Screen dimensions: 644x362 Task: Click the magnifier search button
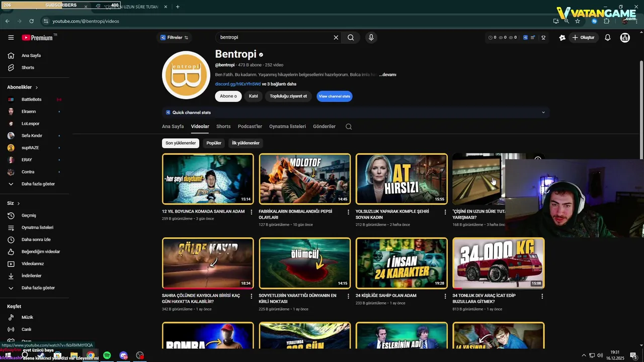click(351, 37)
